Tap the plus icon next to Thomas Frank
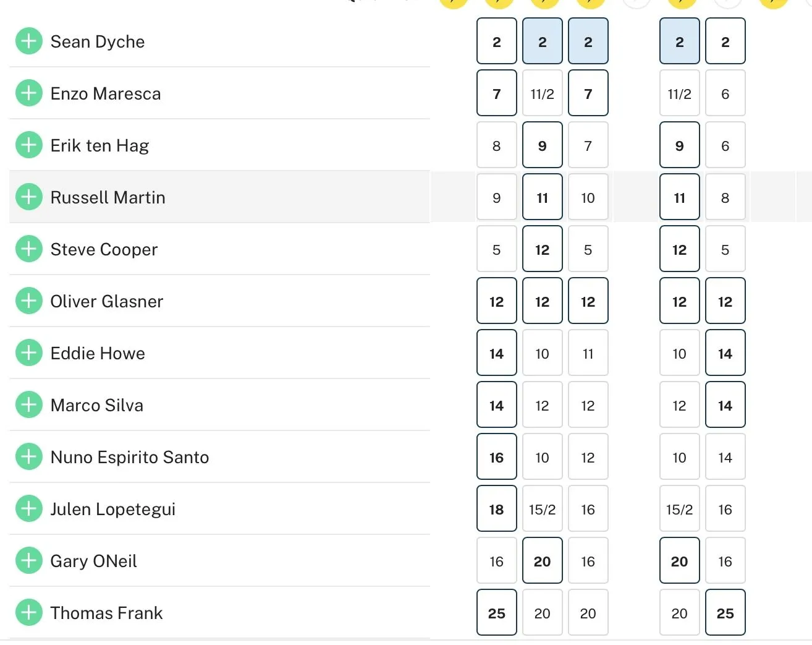Screen dimensions: 812x645 coord(28,613)
